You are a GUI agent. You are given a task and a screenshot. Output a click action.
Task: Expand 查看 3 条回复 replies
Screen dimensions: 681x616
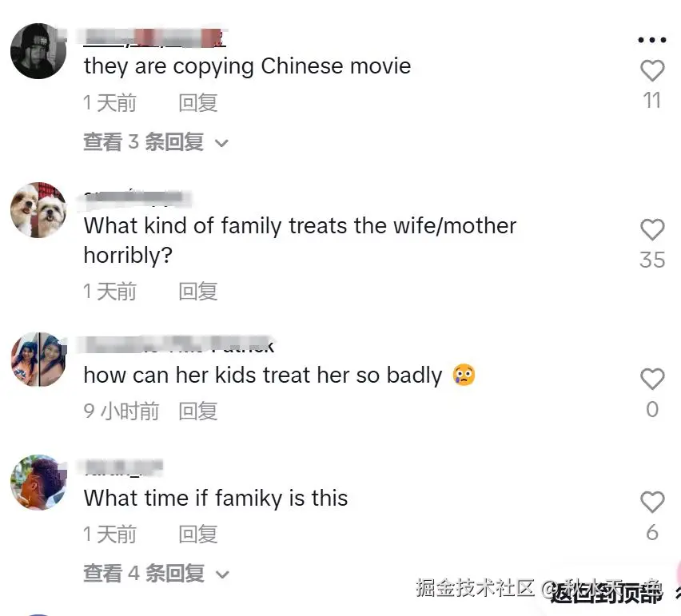156,142
